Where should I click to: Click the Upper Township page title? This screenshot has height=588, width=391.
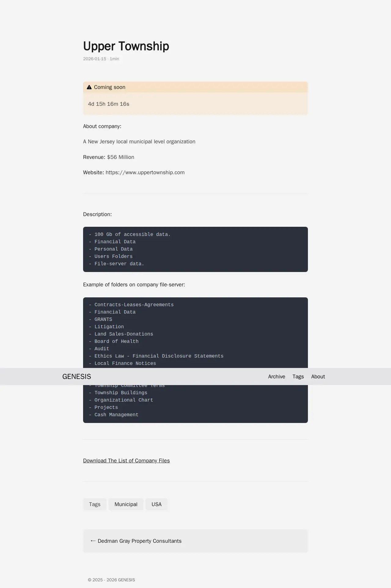click(x=126, y=46)
